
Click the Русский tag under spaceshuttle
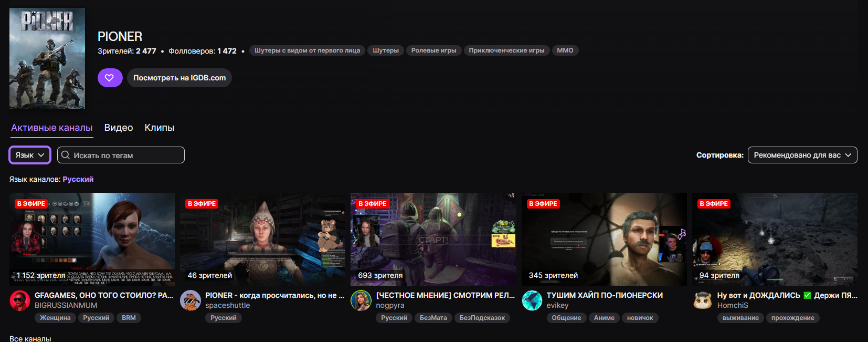224,318
